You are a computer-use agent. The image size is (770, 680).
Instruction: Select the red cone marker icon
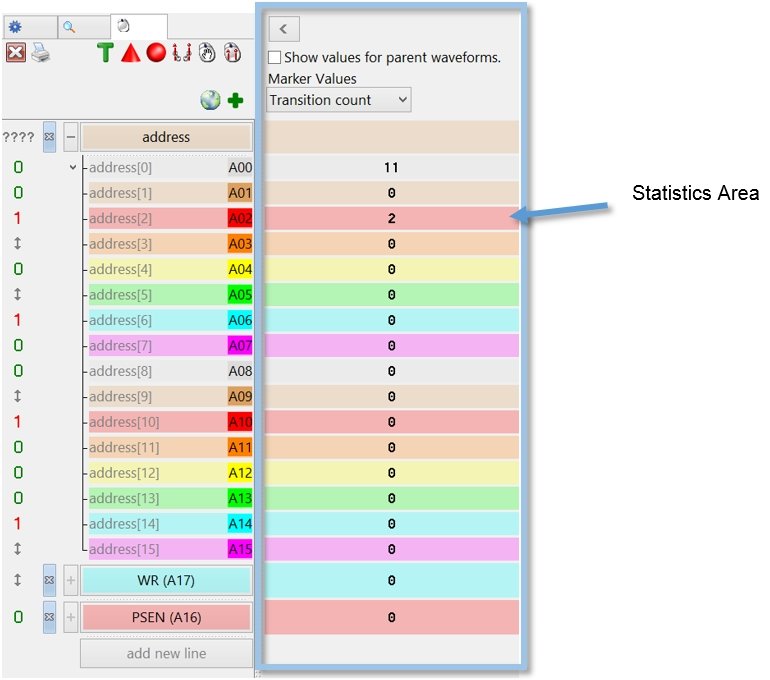(130, 53)
